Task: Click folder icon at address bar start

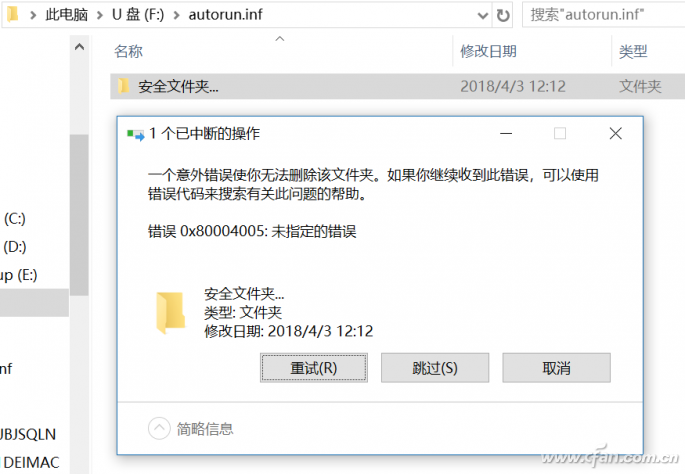Action: point(13,14)
